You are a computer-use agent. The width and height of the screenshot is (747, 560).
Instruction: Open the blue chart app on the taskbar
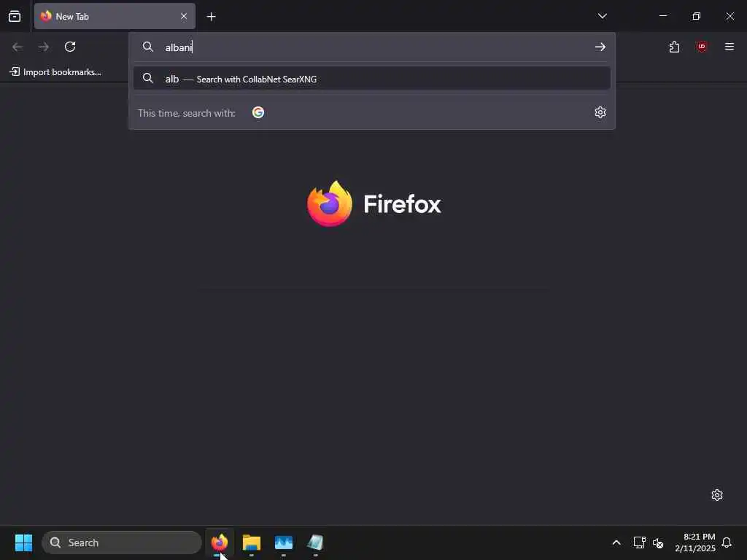click(284, 542)
